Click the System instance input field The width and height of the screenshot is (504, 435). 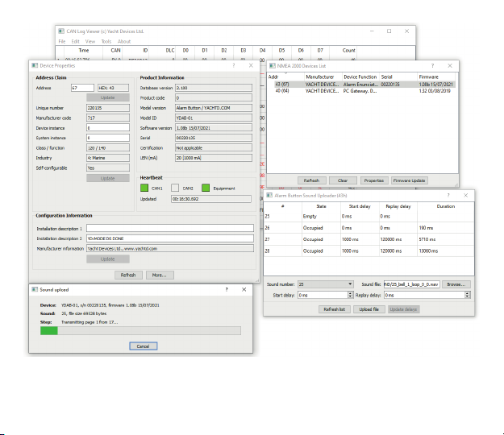click(108, 138)
